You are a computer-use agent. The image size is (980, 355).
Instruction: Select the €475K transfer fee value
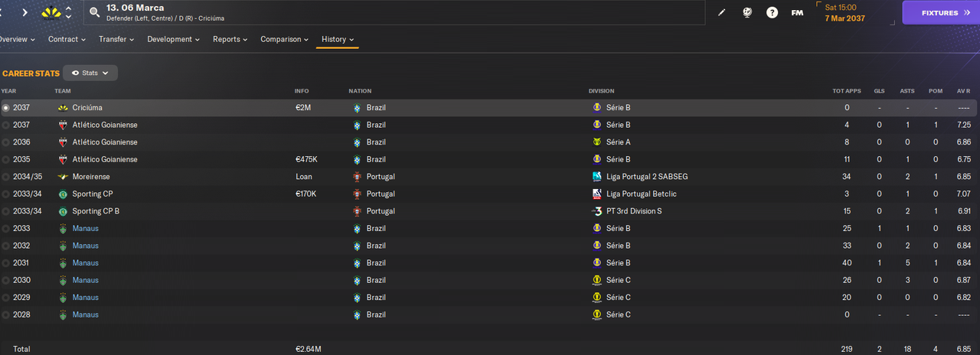[x=305, y=159]
